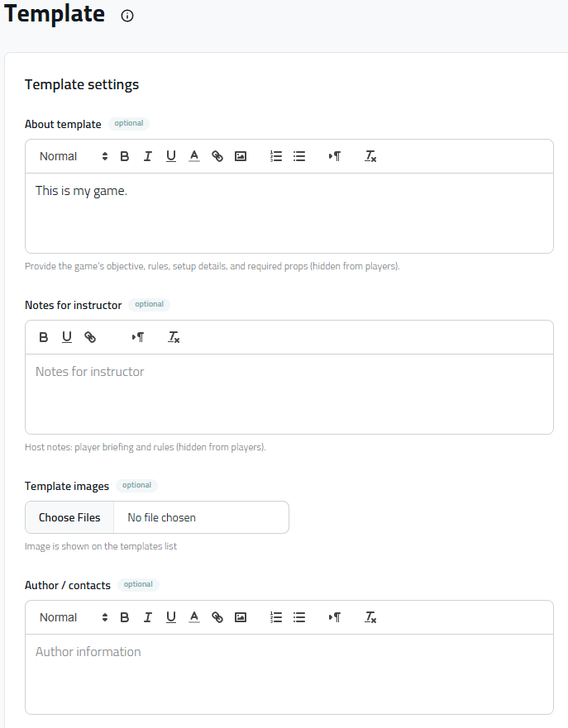Open Normal dropdown in Author contacts editor
This screenshot has width=568, height=728.
74,617
